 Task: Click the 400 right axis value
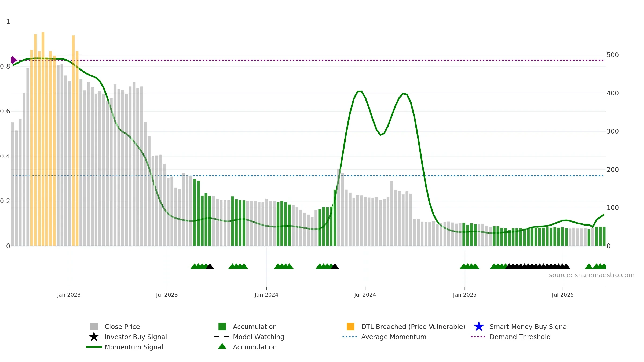point(613,93)
